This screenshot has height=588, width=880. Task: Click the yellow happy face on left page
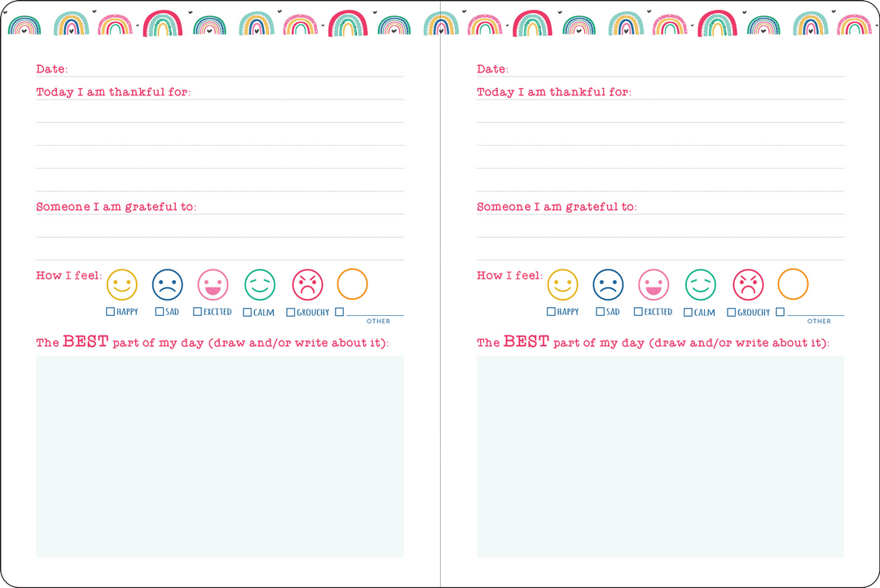coord(122,284)
